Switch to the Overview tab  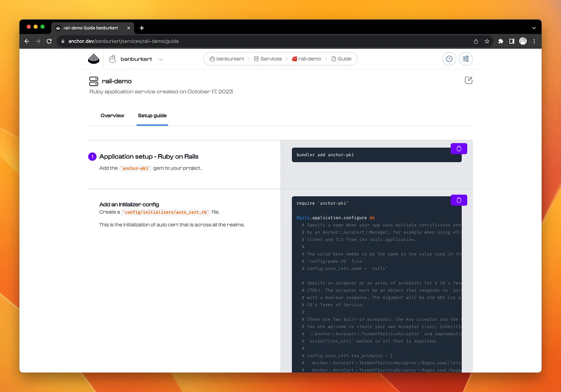coord(112,116)
